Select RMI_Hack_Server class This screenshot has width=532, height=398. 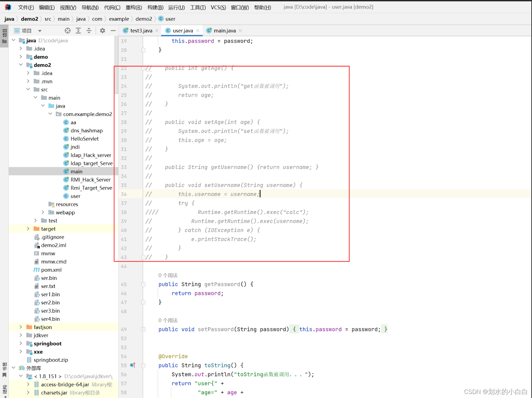click(x=87, y=180)
